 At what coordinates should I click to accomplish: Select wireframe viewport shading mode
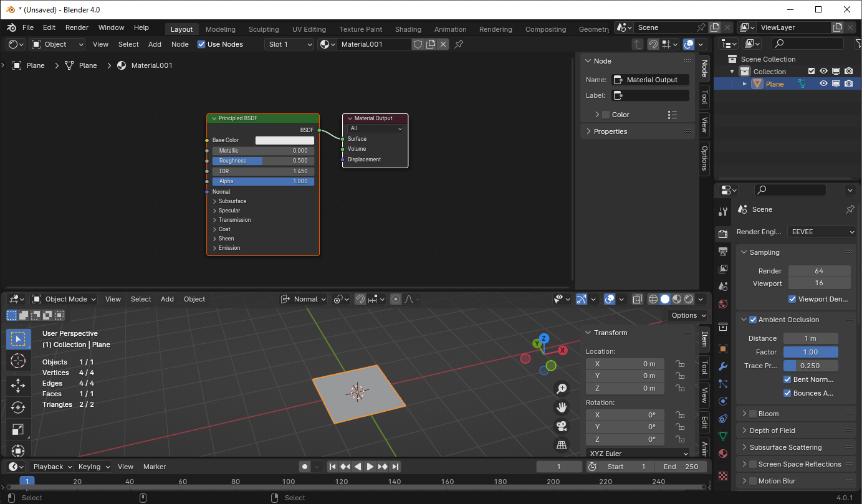[x=653, y=299]
